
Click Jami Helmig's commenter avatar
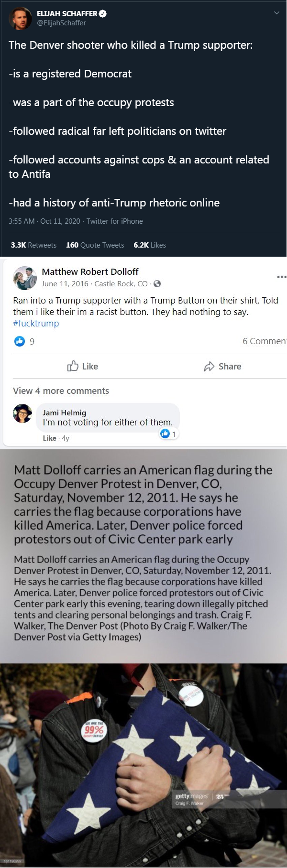(x=22, y=413)
